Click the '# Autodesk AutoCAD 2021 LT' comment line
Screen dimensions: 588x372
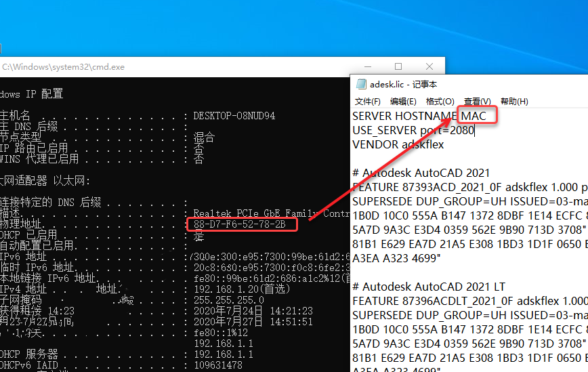(429, 287)
